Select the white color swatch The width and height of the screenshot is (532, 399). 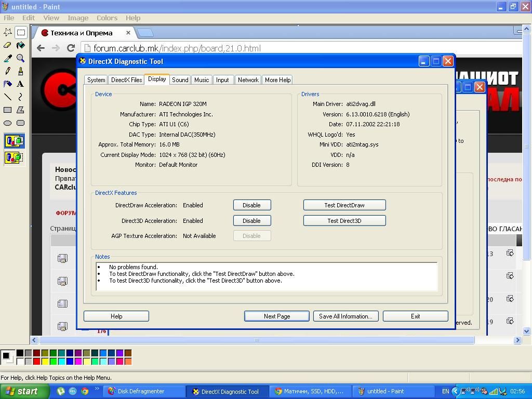tap(20, 362)
